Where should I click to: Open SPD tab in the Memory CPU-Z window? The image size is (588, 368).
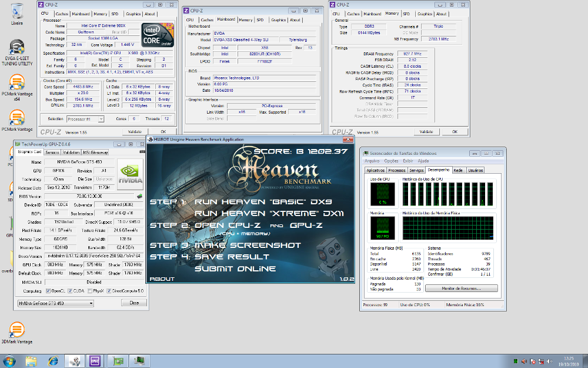point(406,14)
